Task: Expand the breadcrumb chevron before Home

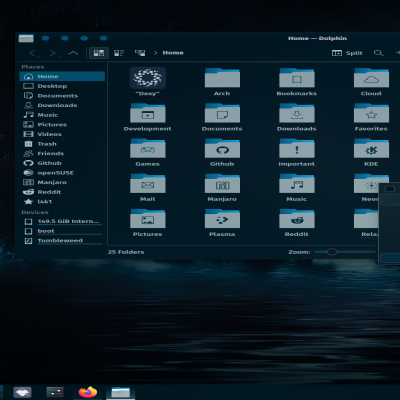Action: 155,53
